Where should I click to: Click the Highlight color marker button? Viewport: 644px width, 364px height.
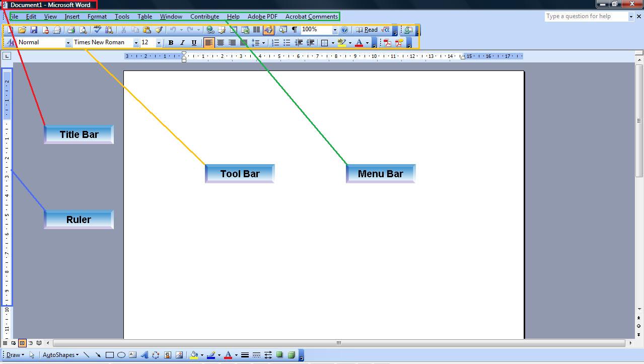point(341,43)
